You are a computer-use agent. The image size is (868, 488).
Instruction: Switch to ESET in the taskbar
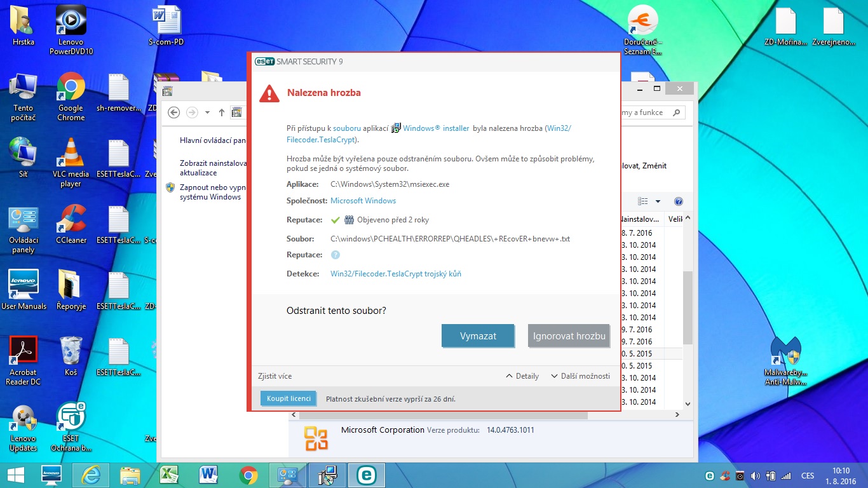point(365,475)
